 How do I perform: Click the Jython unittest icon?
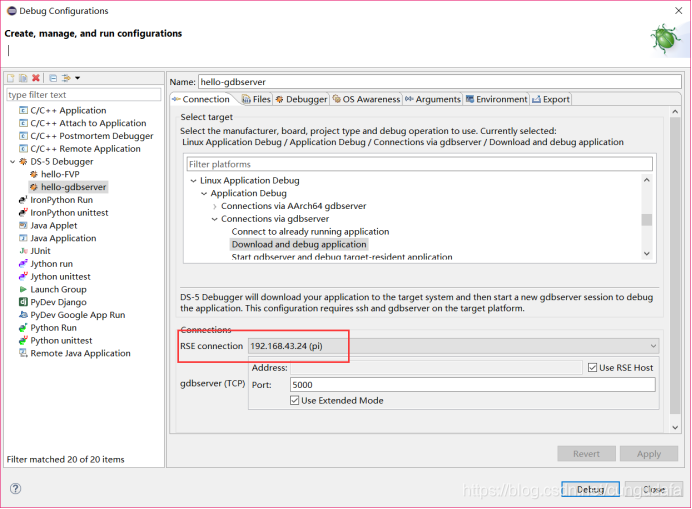[x=23, y=277]
